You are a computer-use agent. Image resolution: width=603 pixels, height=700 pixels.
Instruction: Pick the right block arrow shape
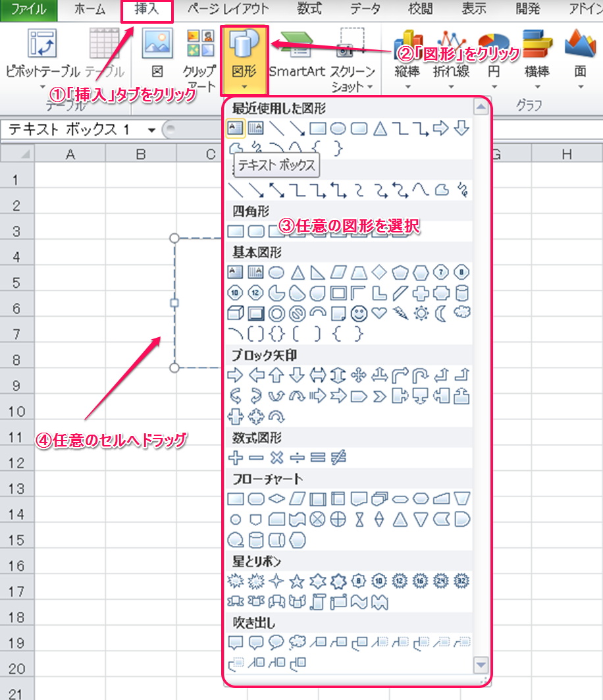pyautogui.click(x=235, y=375)
